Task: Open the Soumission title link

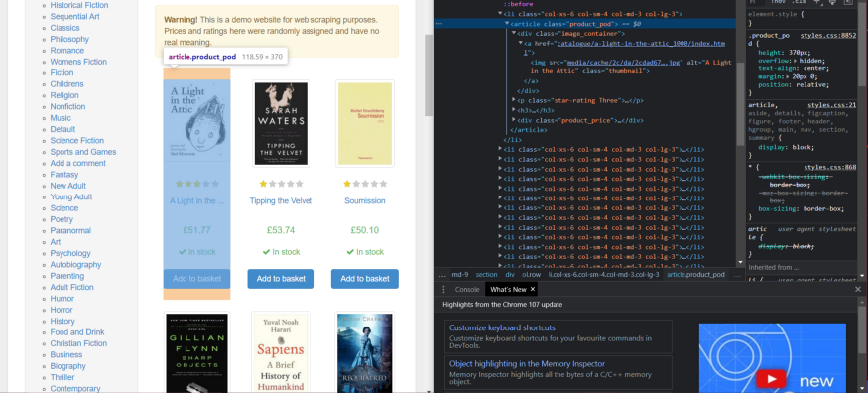Action: 365,200
